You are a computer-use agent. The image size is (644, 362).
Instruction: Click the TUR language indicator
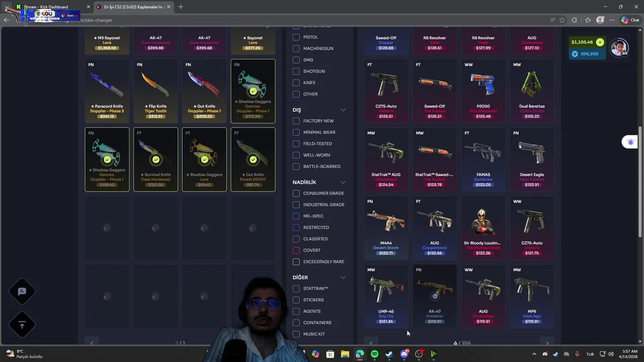point(590,354)
